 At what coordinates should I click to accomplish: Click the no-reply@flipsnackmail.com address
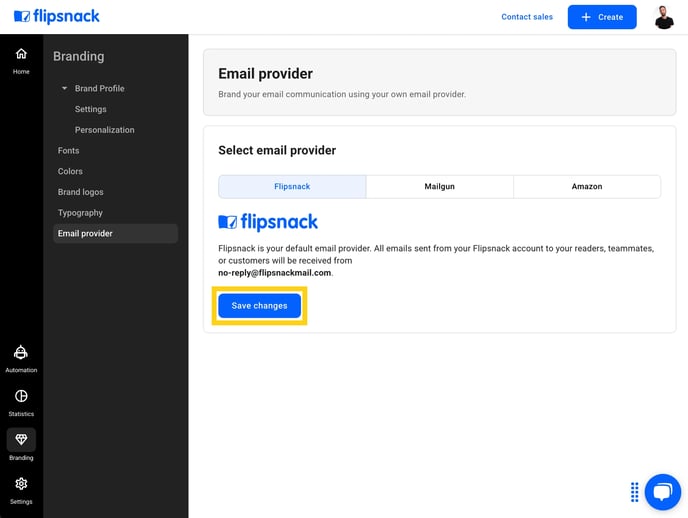pyautogui.click(x=275, y=273)
